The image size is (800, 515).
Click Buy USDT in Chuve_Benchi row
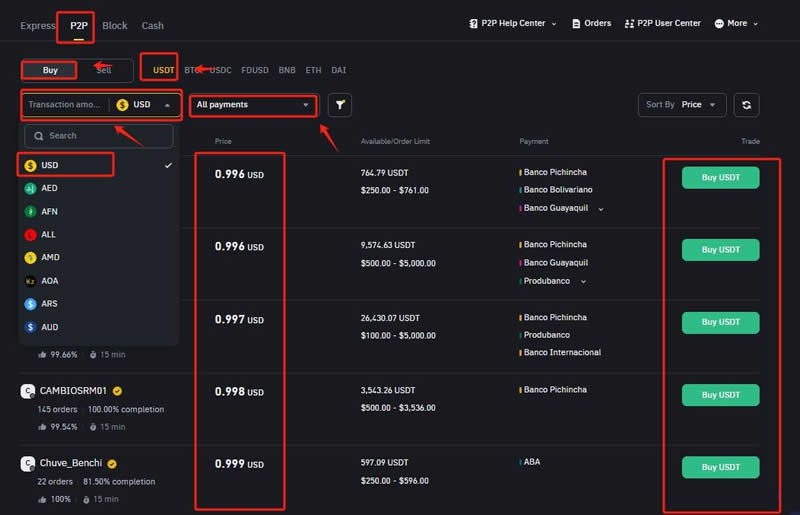pyautogui.click(x=720, y=467)
